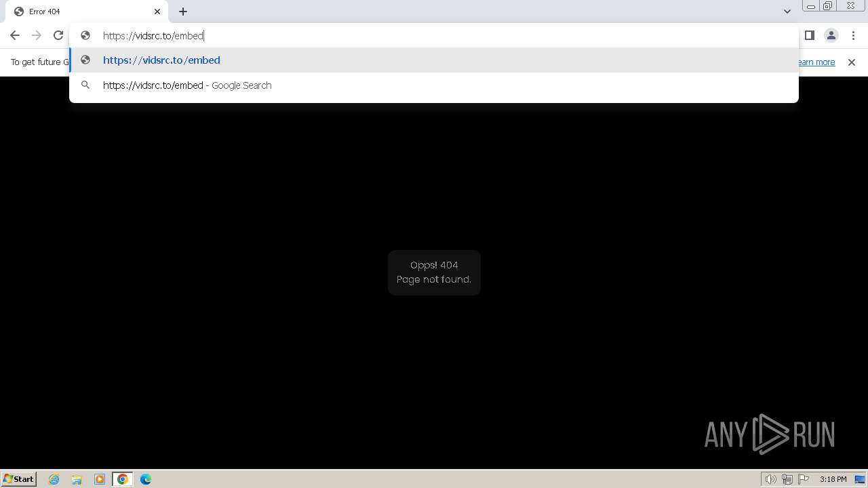Switch to Chrome in the taskbar
Image resolution: width=868 pixels, height=488 pixels.
point(123,479)
